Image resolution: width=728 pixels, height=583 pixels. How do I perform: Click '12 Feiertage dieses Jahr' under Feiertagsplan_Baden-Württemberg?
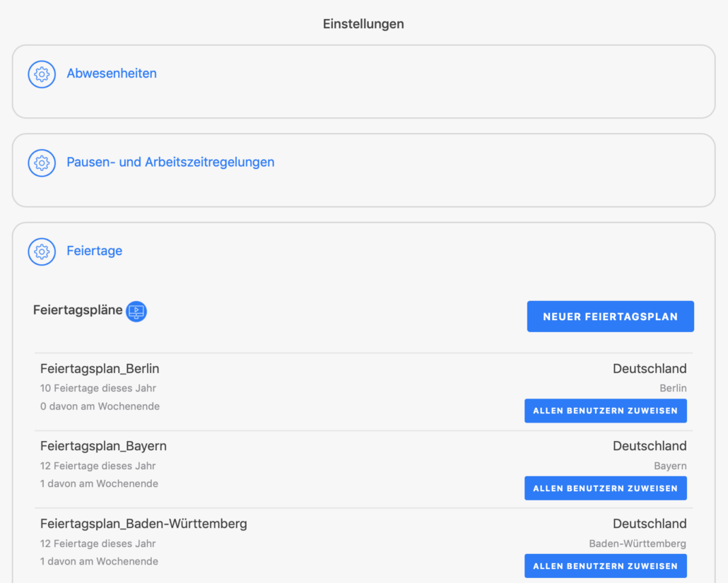(98, 543)
